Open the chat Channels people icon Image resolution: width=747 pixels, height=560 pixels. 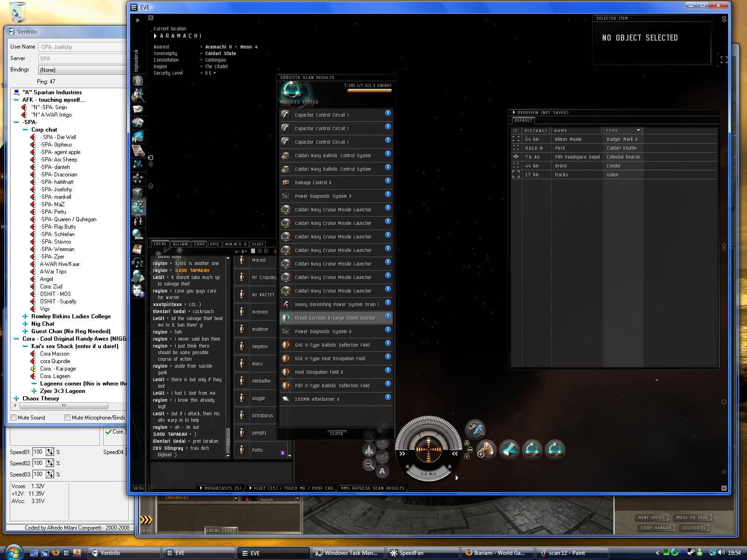[x=138, y=220]
